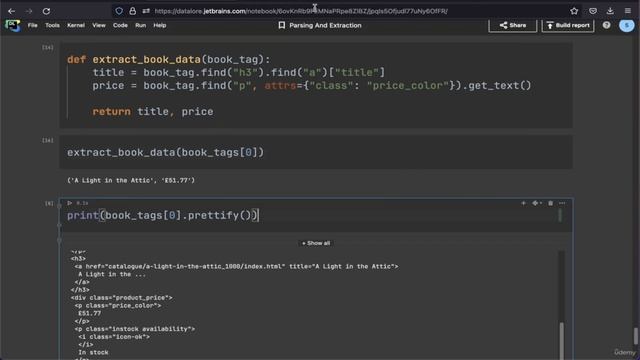Click the Build report button
Image resolution: width=640 pixels, height=360 pixels.
(x=568, y=25)
